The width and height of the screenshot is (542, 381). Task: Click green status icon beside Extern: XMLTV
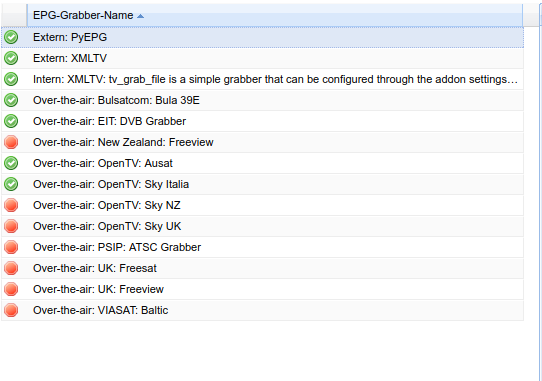click(11, 58)
